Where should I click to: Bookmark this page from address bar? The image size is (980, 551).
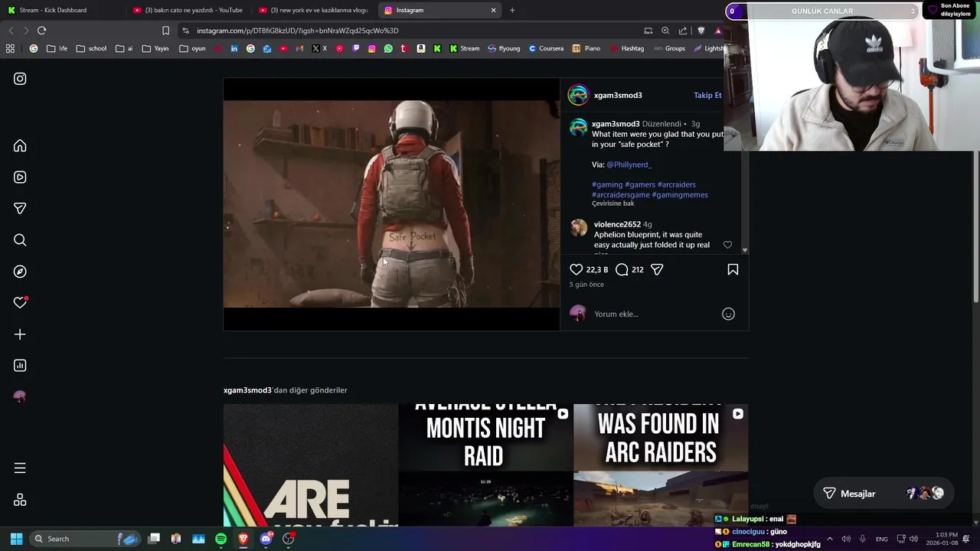[x=165, y=31]
